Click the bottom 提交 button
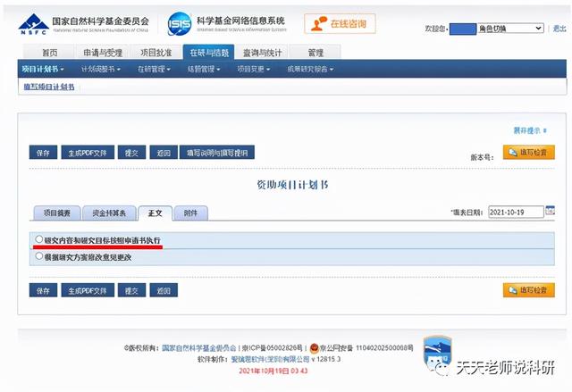Image resolution: width=572 pixels, height=392 pixels. click(x=131, y=290)
